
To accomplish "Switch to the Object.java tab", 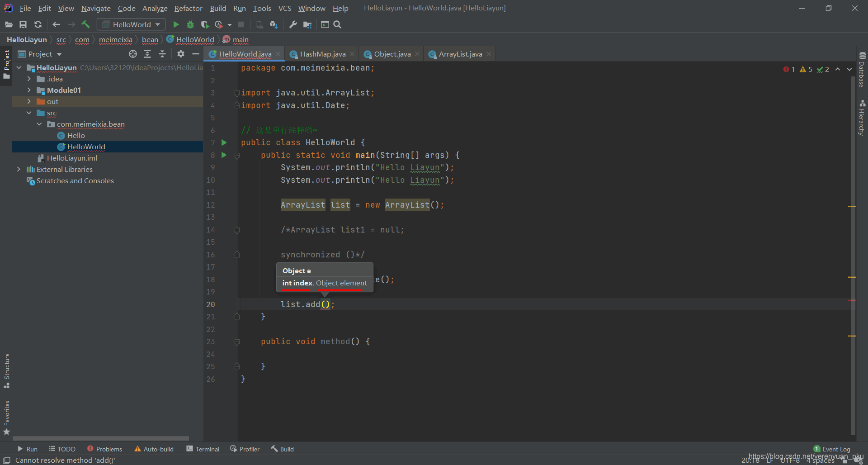I will coord(392,54).
